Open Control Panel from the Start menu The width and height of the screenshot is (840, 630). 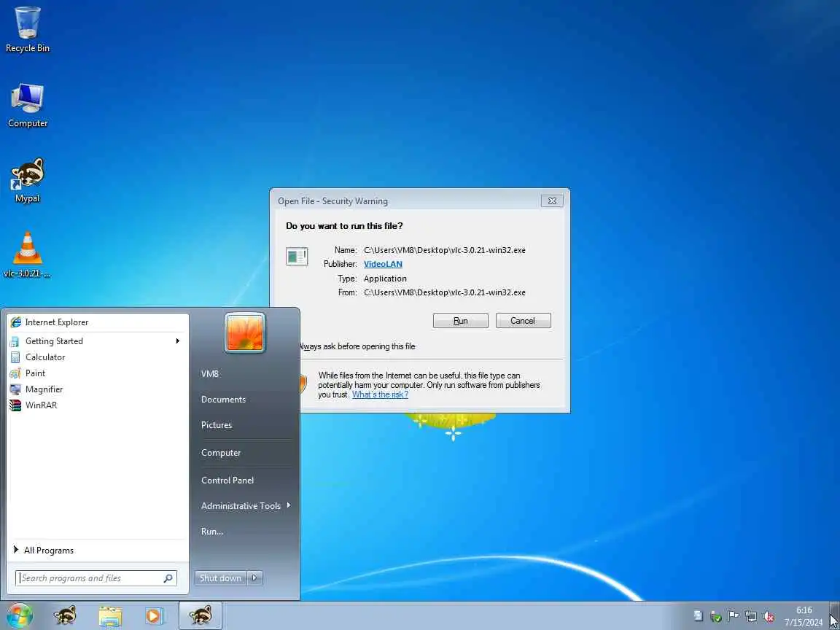click(x=227, y=480)
